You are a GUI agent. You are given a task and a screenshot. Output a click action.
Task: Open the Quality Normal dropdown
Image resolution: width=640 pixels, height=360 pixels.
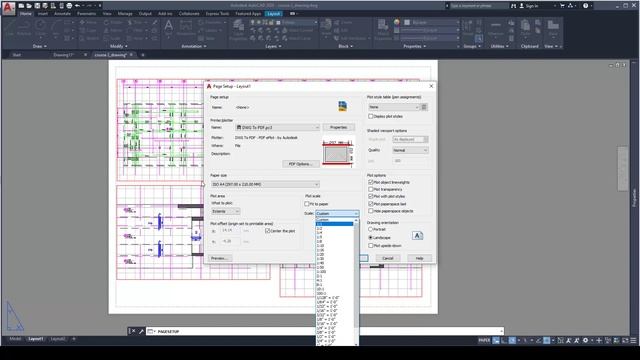point(410,150)
